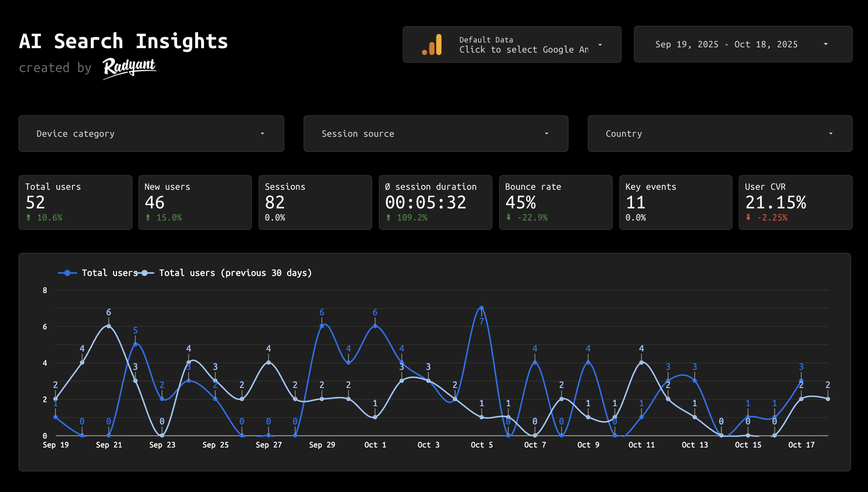Click the 15.0% change value
The image size is (868, 492).
click(x=169, y=218)
